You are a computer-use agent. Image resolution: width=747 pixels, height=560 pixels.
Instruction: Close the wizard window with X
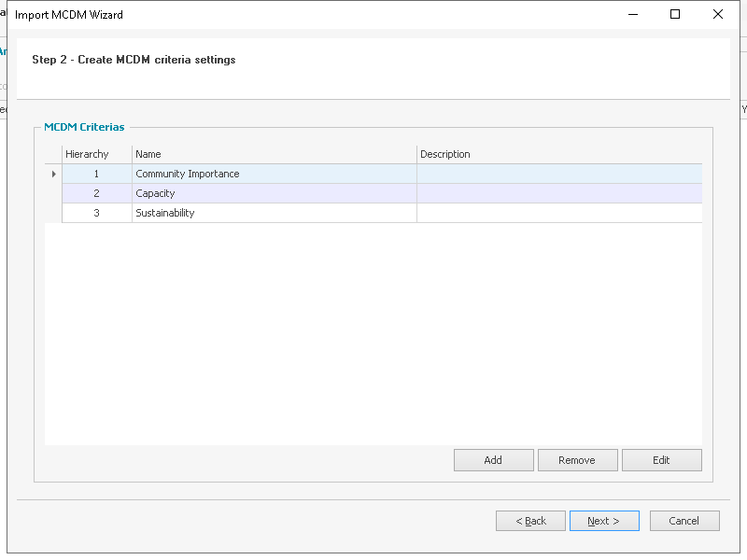(718, 14)
